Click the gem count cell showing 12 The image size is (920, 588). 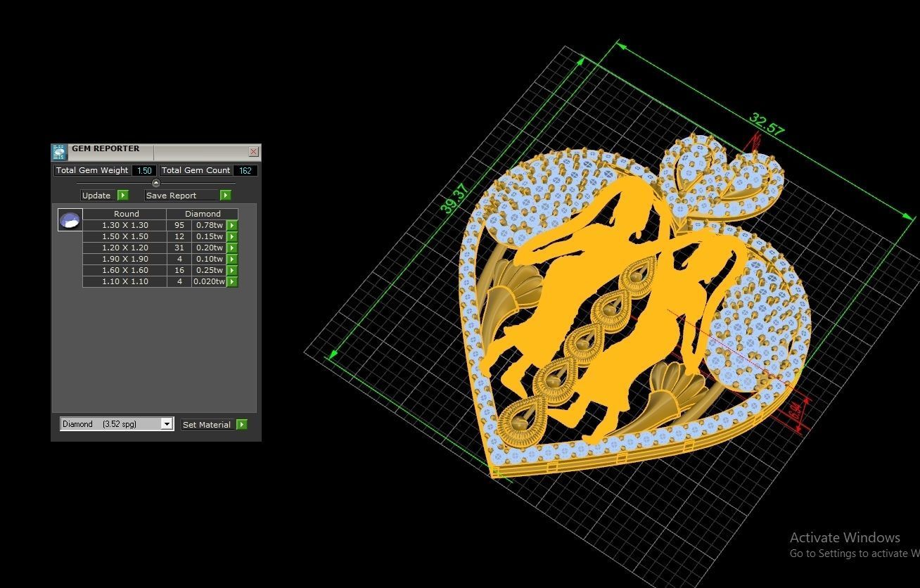click(x=179, y=237)
